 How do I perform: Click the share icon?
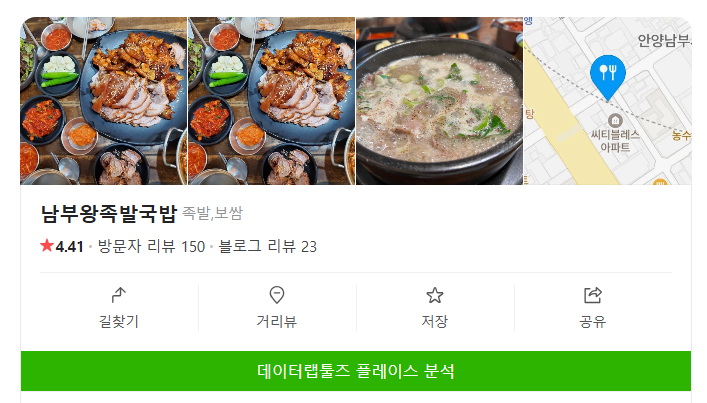click(x=592, y=295)
